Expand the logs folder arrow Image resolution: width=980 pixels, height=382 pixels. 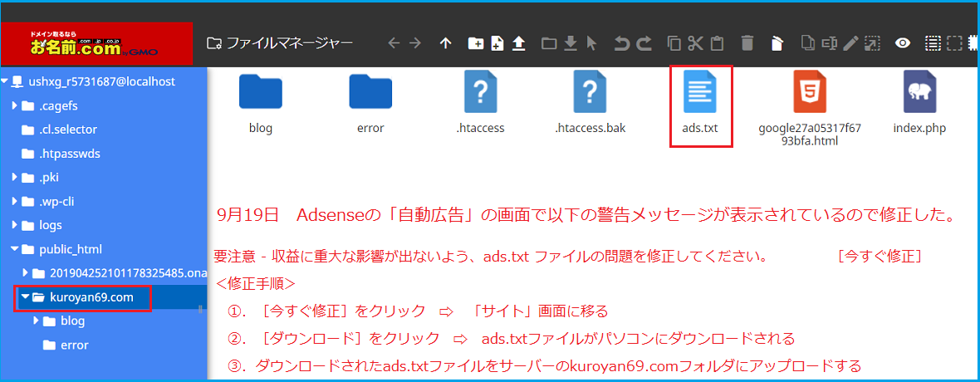(x=15, y=225)
